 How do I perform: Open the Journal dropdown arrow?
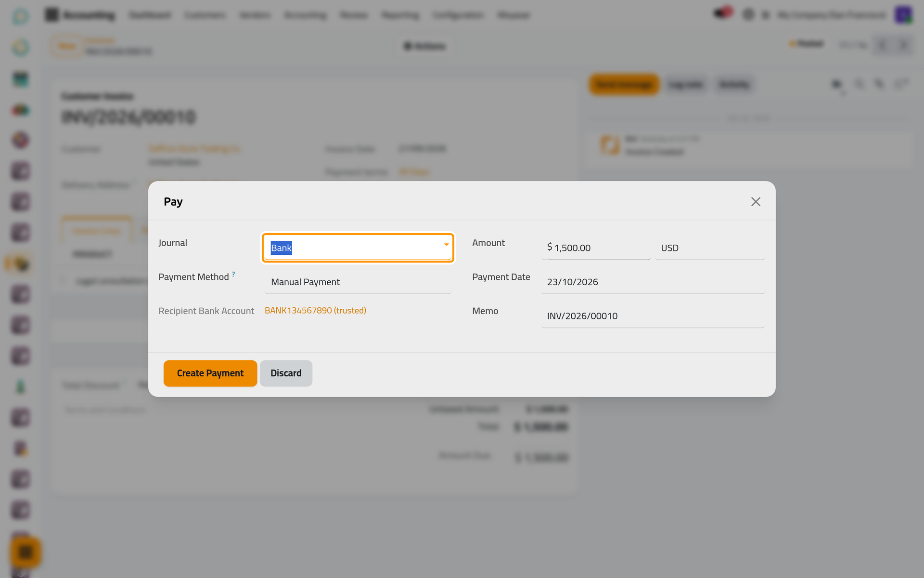pos(446,245)
